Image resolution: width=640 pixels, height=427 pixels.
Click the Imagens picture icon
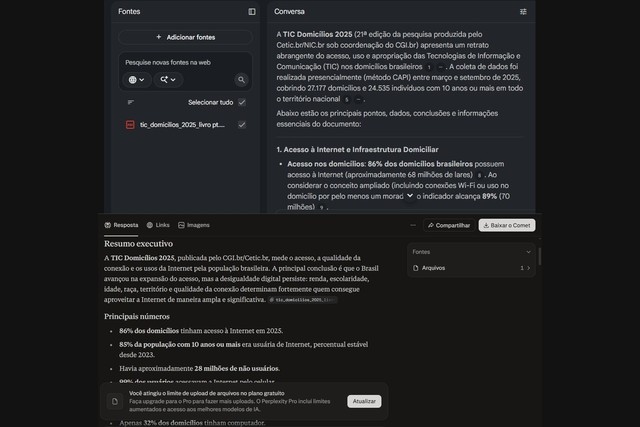tap(181, 225)
